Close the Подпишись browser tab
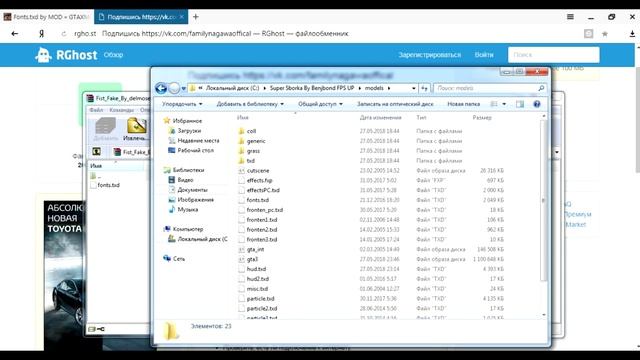This screenshot has height=360, width=640. 182,17
